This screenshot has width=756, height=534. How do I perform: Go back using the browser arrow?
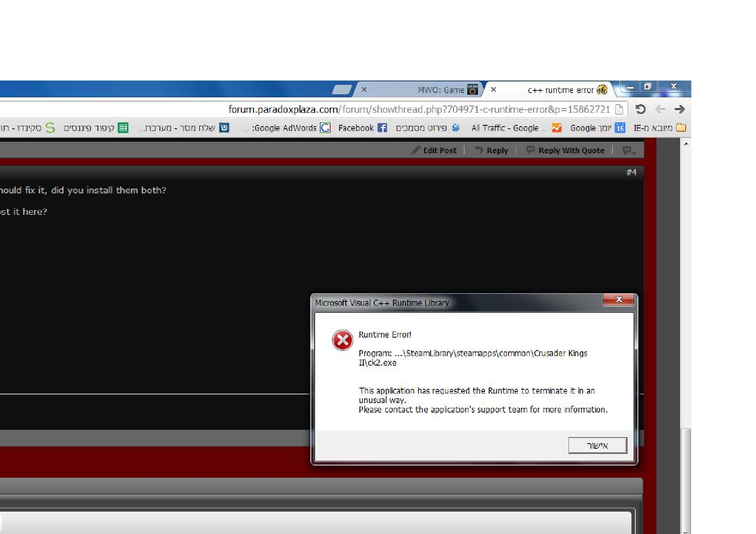(x=660, y=109)
